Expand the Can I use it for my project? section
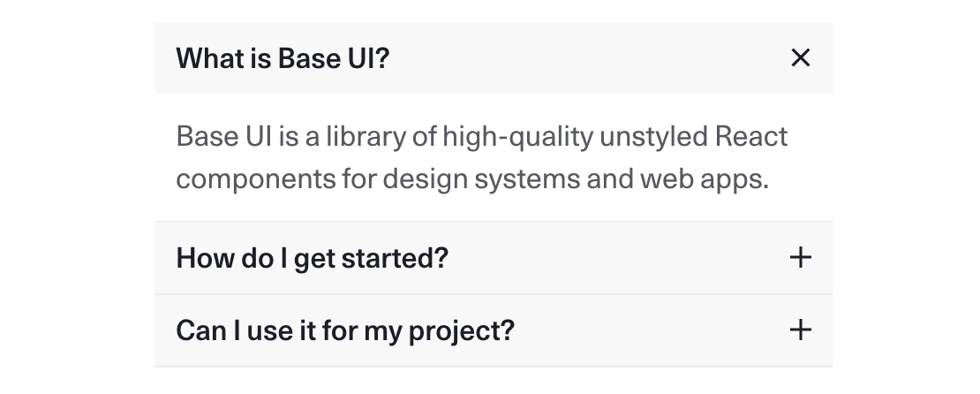The height and width of the screenshot is (394, 980). (494, 330)
